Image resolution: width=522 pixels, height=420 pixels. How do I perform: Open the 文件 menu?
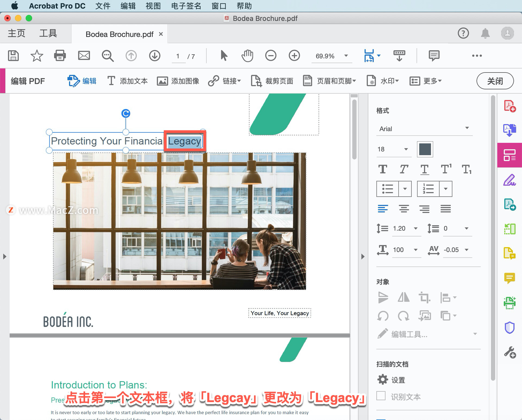103,6
